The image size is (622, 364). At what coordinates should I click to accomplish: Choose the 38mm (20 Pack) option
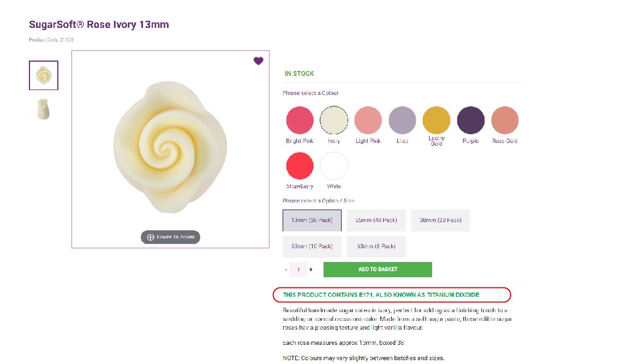click(440, 220)
